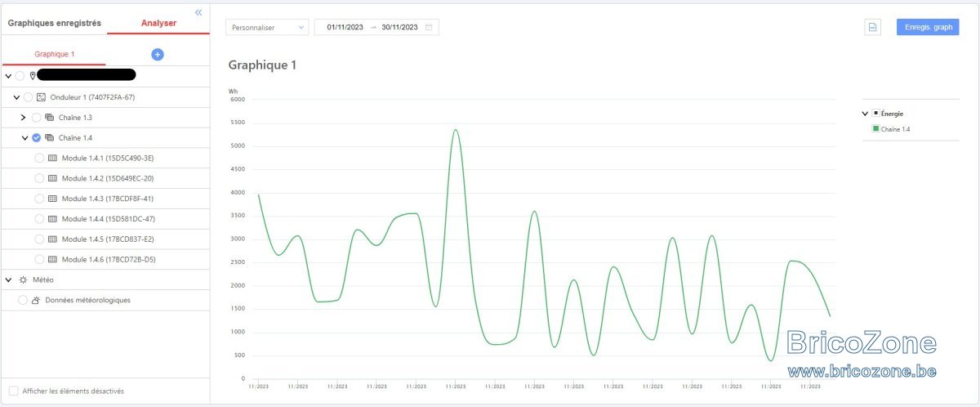The width and height of the screenshot is (980, 407).
Task: Click the Météo sun icon
Action: [x=23, y=280]
